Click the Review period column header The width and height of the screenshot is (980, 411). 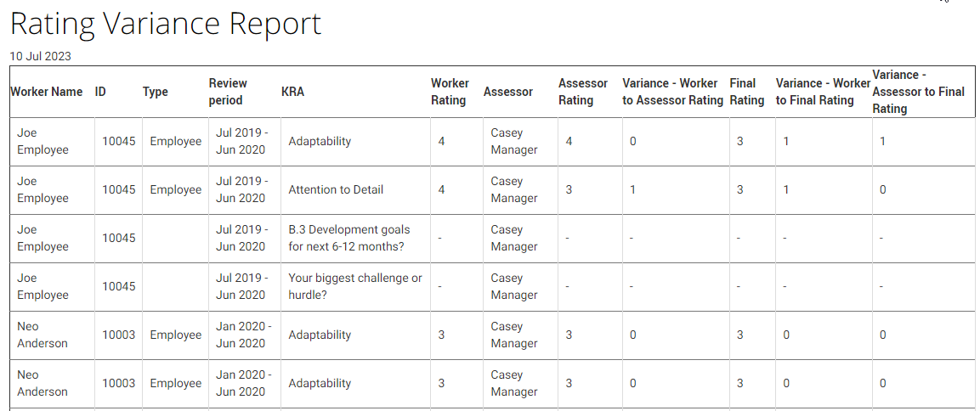coord(228,92)
